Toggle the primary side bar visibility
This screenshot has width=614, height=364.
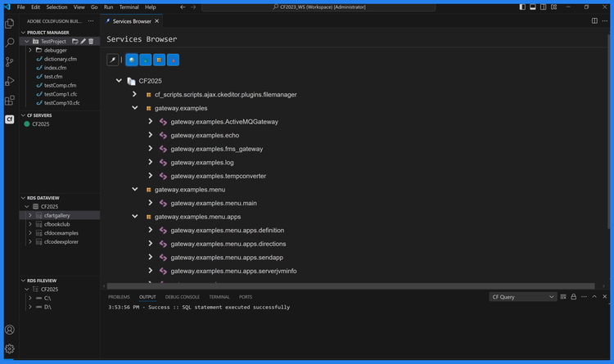coord(522,7)
